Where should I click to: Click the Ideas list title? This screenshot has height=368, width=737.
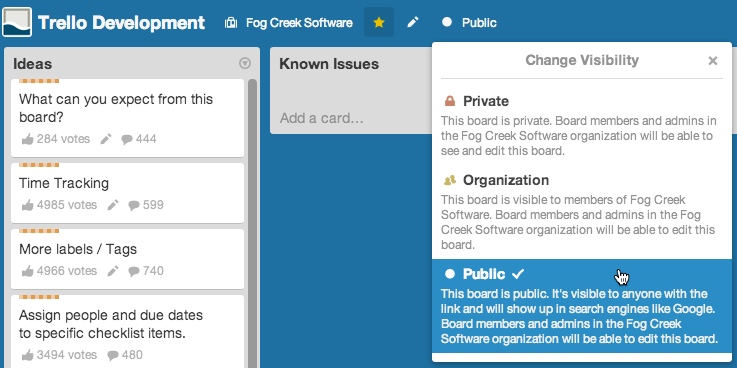(x=32, y=64)
